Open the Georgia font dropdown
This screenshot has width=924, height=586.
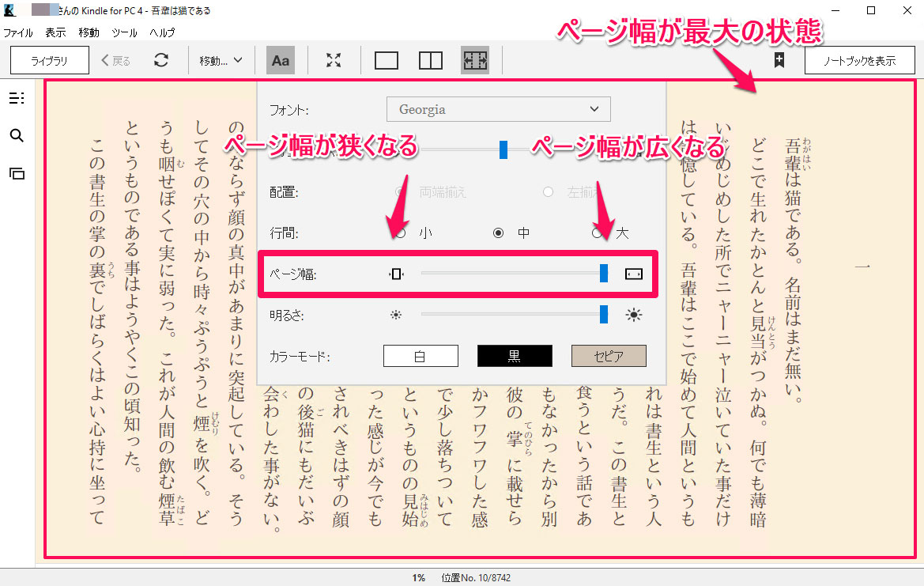pyautogui.click(x=499, y=109)
